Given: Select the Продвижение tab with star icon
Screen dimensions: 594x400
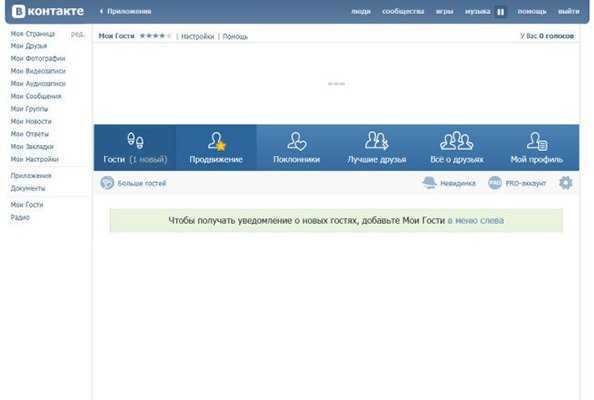Looking at the screenshot, I should pos(216,148).
